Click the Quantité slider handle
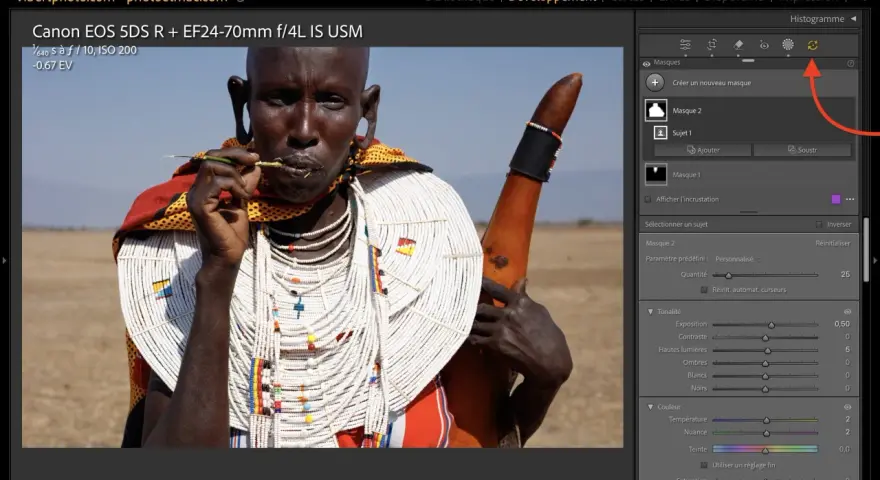Viewport: 880px width, 480px height. (728, 276)
